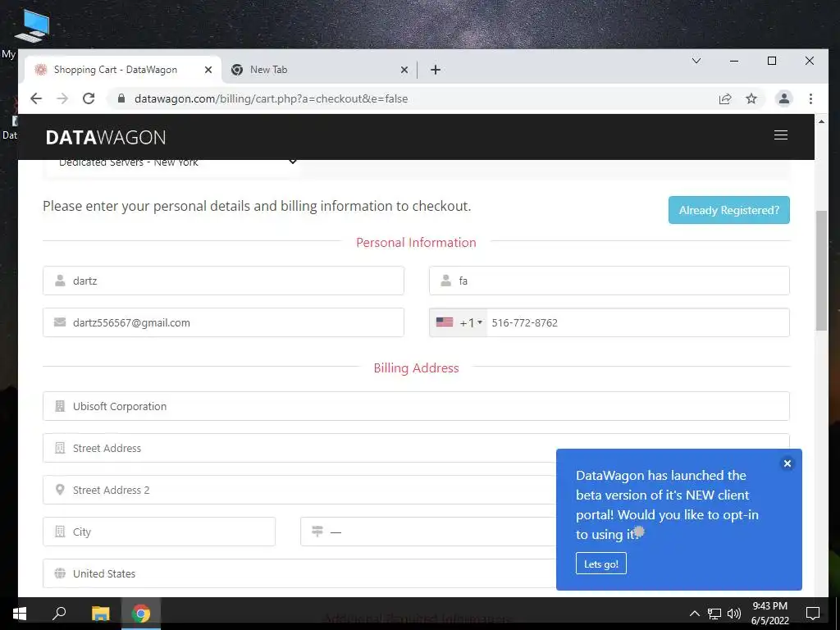The image size is (840, 630).
Task: Go back with the browser back arrow
Action: pos(36,98)
